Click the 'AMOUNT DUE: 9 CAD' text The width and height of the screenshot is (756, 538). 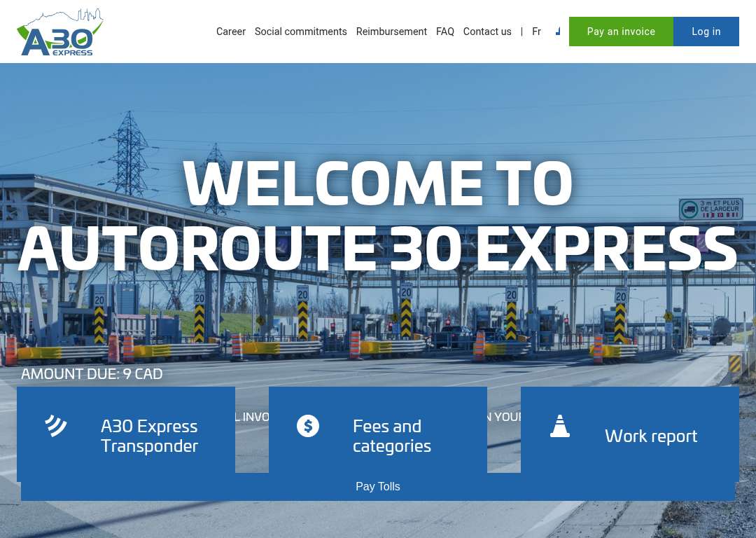pyautogui.click(x=92, y=374)
